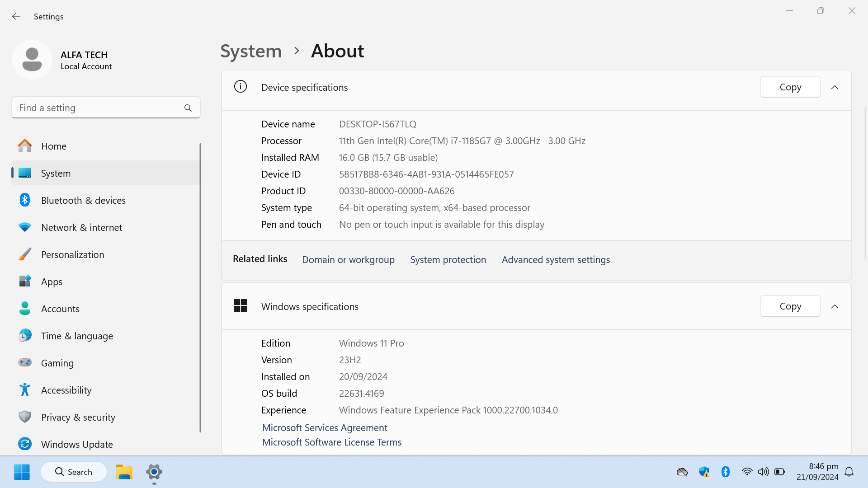Screen dimensions: 868x488
Task: Click the Bluetooth icon next to Bluetooth & devices
Action: [25, 200]
